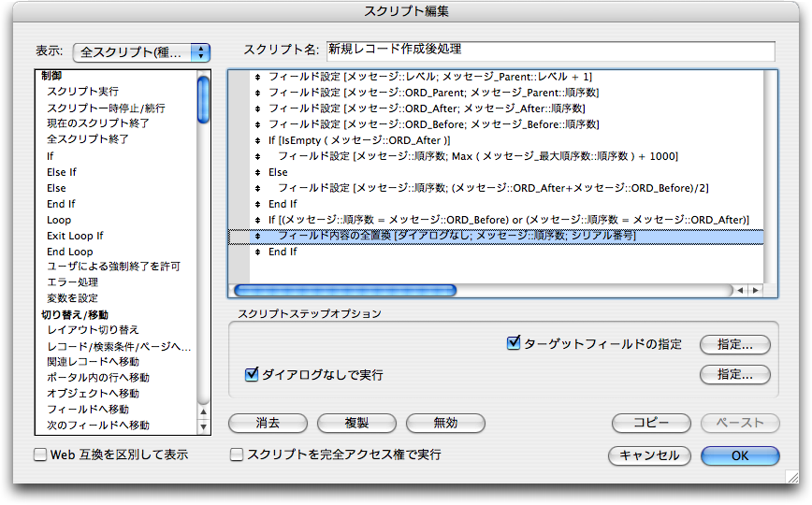Image resolution: width=812 pixels, height=505 pixels.
Task: Click 指定... button next to ターゲットフィールドの指定
Action: 735,345
